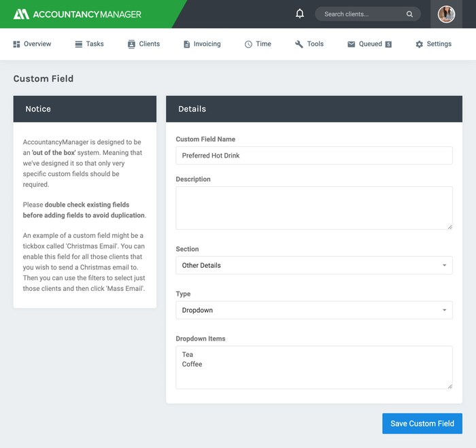Click the Invoicing document icon

coord(186,44)
